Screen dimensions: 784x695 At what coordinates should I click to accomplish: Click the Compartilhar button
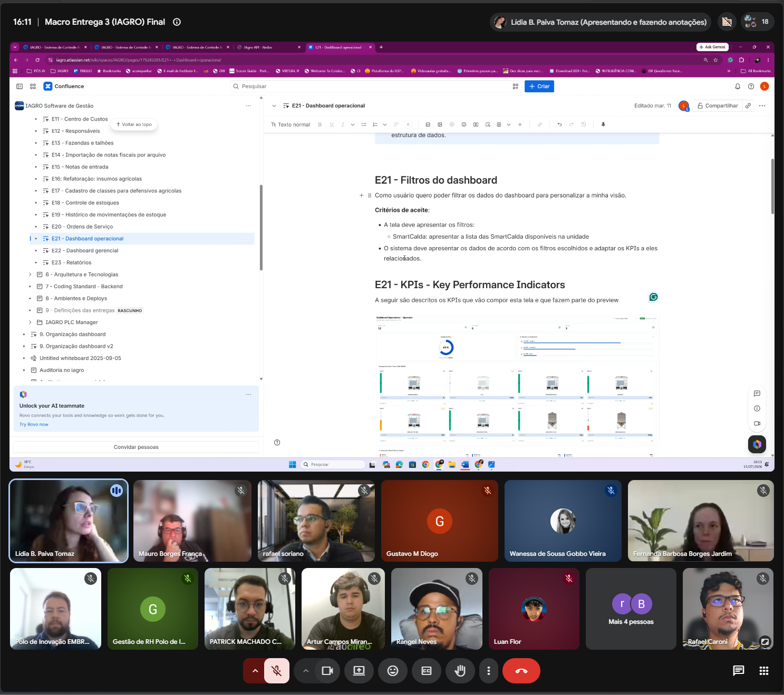click(x=718, y=106)
